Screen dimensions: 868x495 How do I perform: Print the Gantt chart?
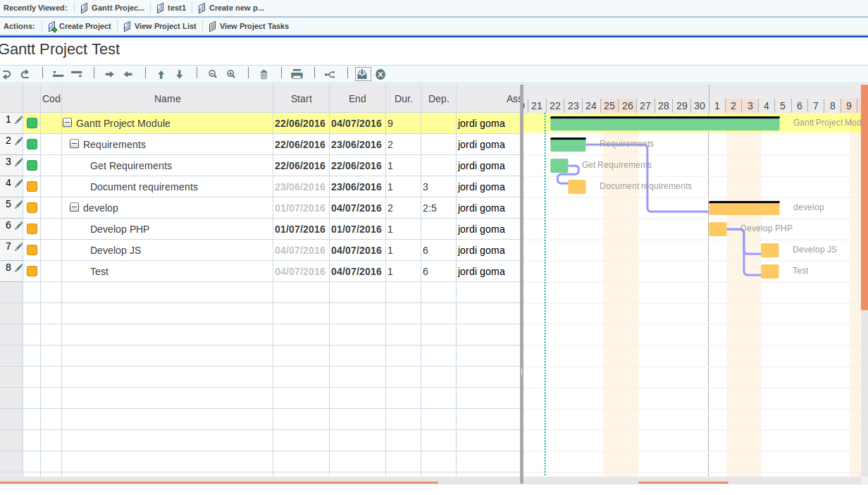pyautogui.click(x=297, y=74)
